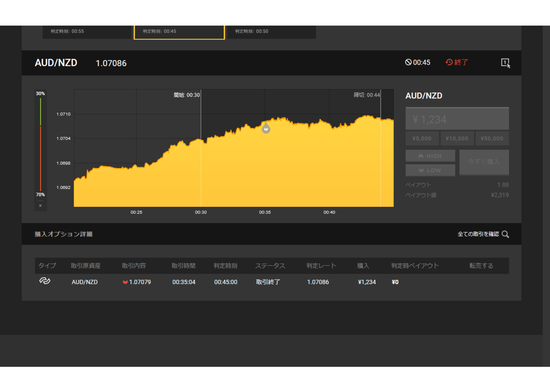Select the 判定時刻 00:50 tab
The image size is (550, 392).
[271, 32]
